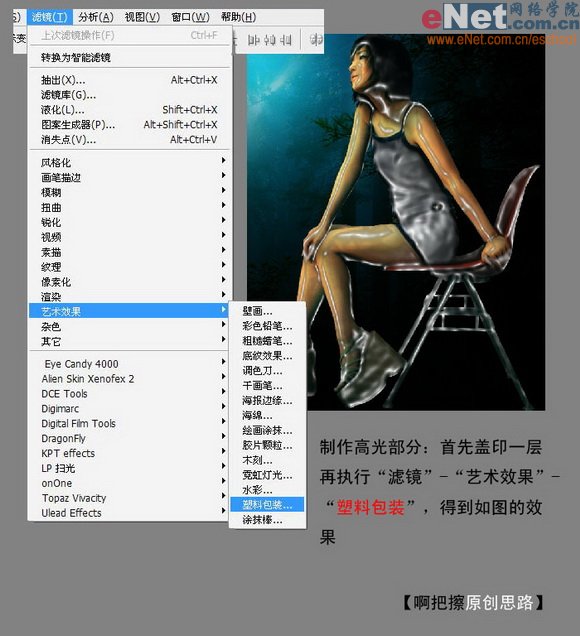Open the DCE Tools plugin submenu

130,393
